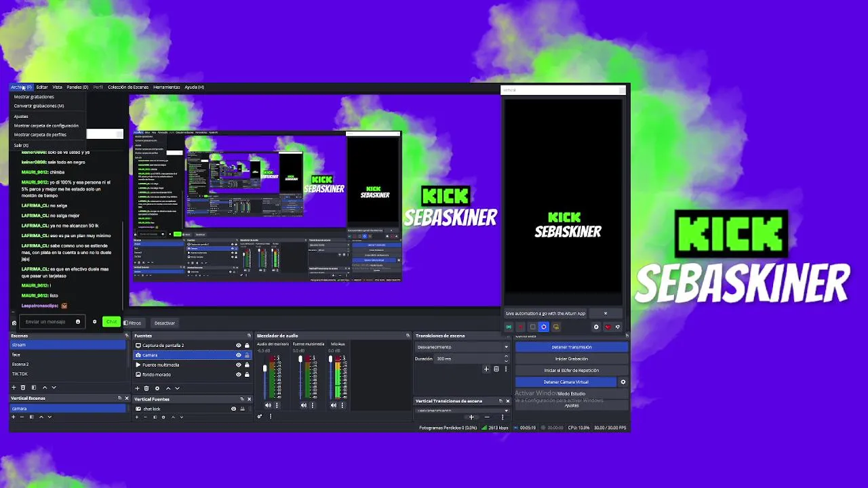Toggle visibility of Captura de pantalla 2

[239, 346]
